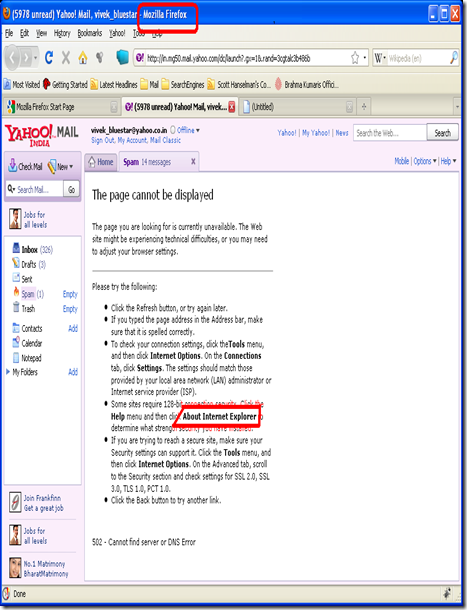The image size is (467, 610).
Task: Close the Spam messages tab
Action: [x=193, y=161]
